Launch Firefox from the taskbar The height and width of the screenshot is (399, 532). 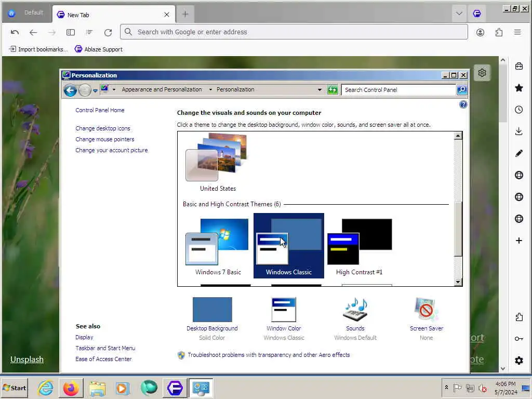point(71,388)
